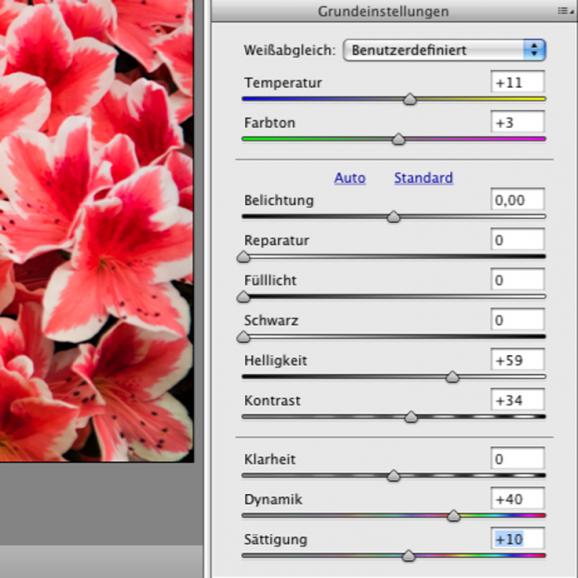The image size is (578, 578).
Task: Click the Dynamik slider handle
Action: (453, 515)
